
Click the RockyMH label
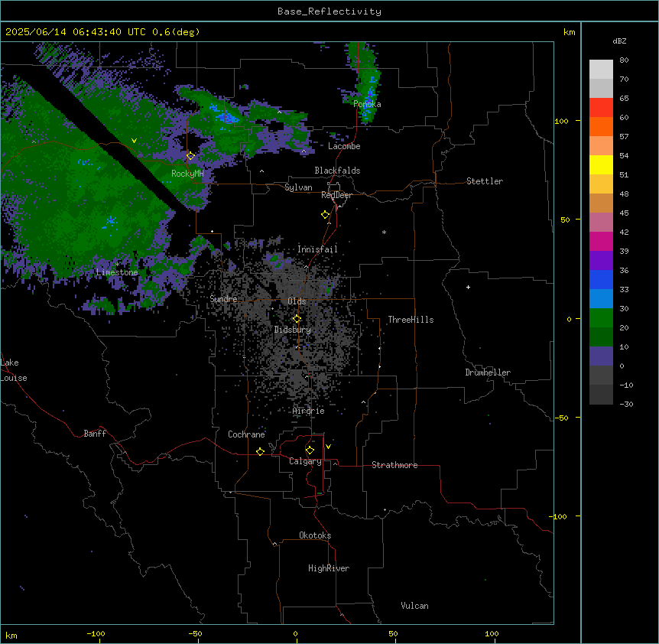tap(187, 174)
